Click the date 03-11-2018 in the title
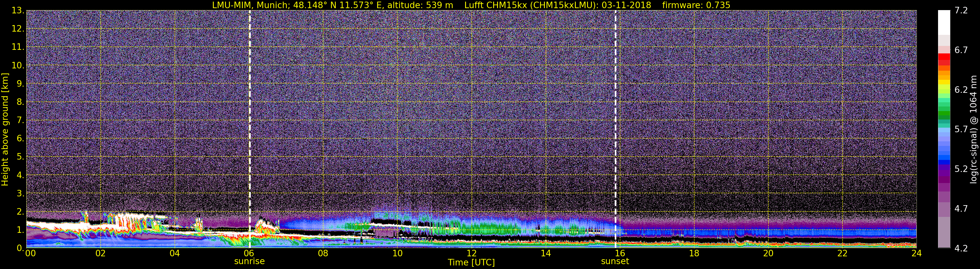Screen dimensions: 980x269 point(626,5)
